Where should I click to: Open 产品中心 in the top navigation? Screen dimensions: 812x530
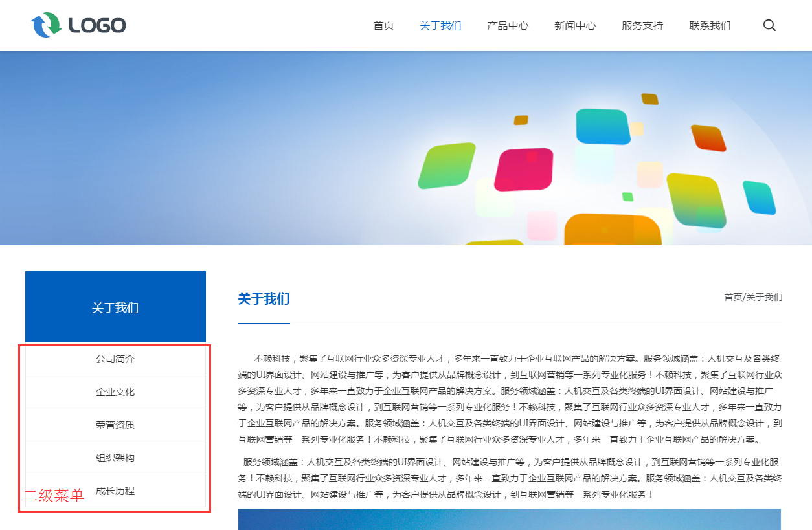pos(508,26)
